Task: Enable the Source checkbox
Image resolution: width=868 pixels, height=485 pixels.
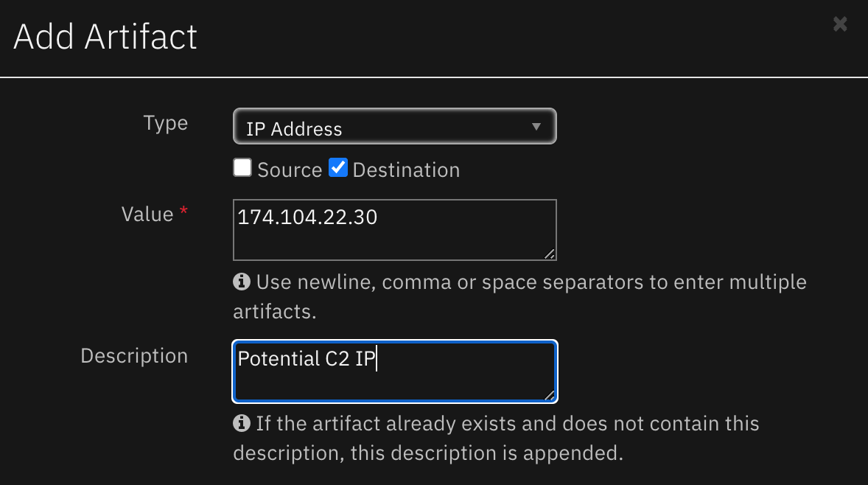Action: coord(242,168)
